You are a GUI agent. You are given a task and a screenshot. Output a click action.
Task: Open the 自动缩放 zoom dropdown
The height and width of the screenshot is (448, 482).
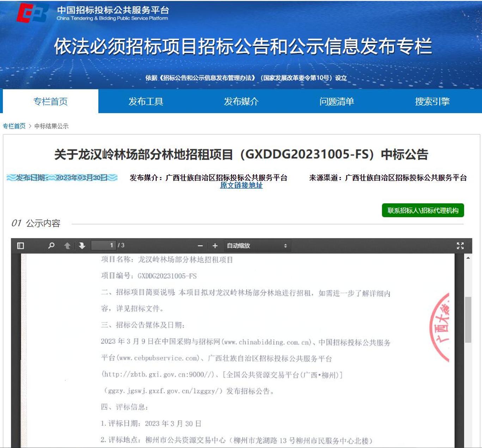pyautogui.click(x=257, y=246)
